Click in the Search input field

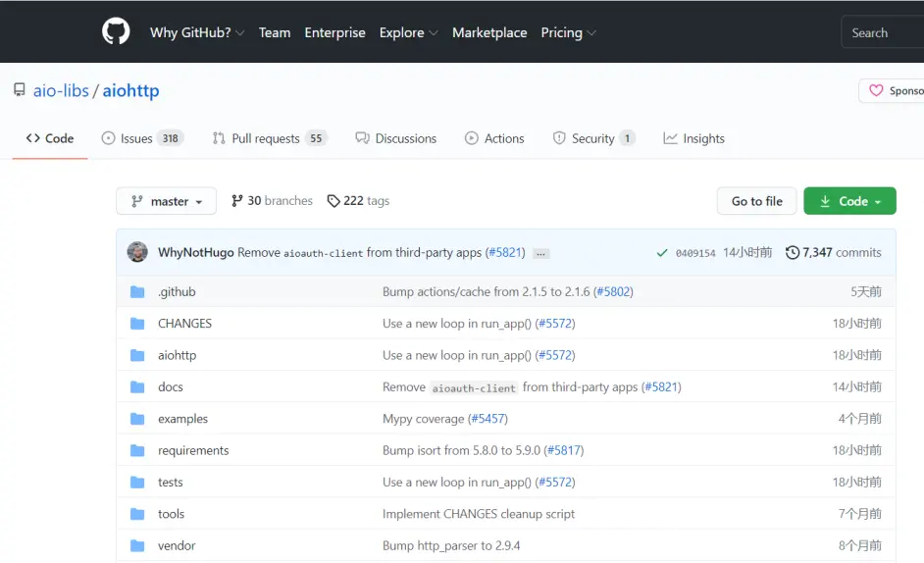[883, 32]
